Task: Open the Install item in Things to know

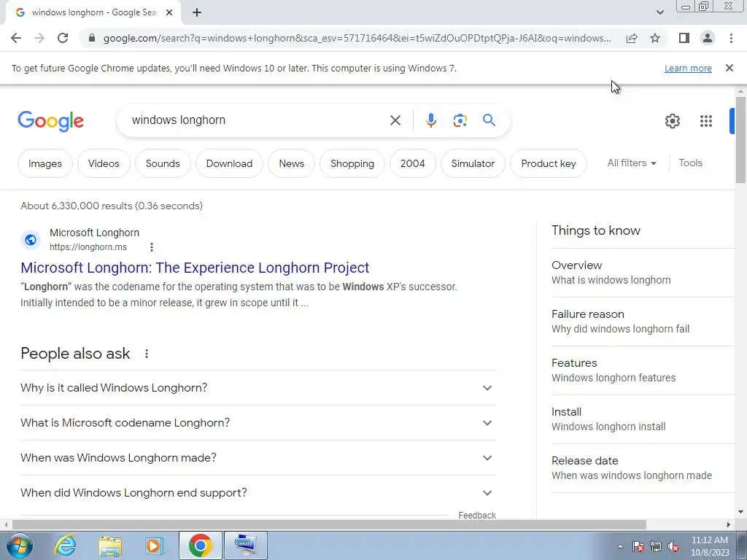Action: [643, 419]
